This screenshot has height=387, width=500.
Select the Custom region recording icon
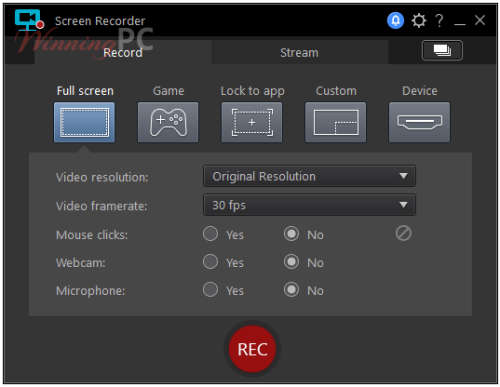pyautogui.click(x=336, y=122)
